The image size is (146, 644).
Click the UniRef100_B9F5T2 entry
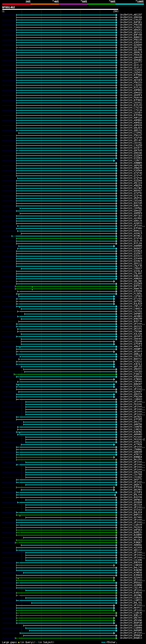coord(131,286)
